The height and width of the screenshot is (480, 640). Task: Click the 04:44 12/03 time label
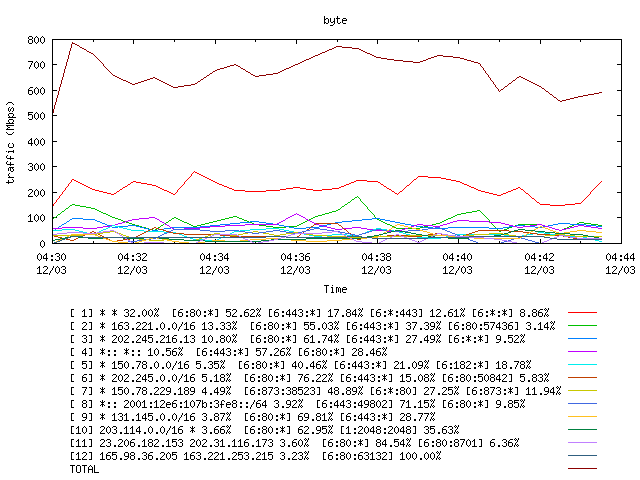tap(620, 264)
